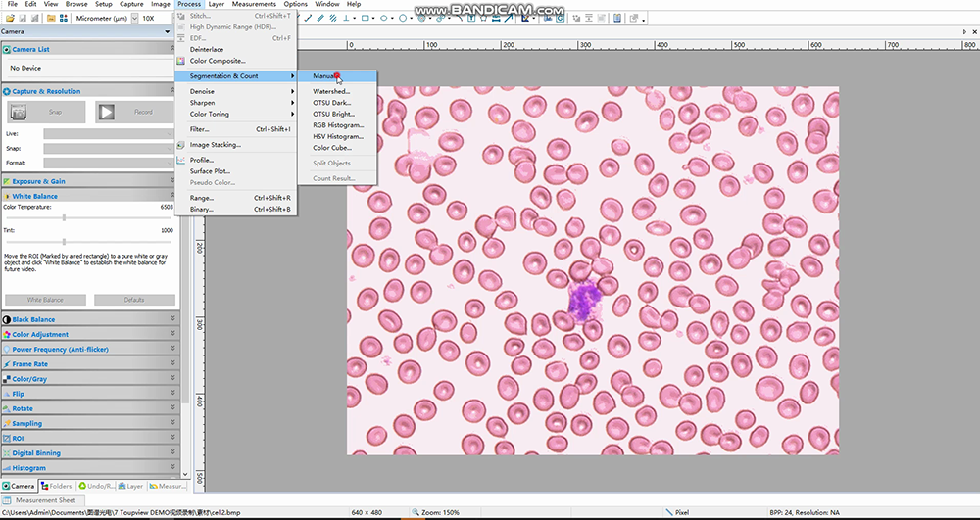The image size is (980, 520).
Task: Click the Black Balance panel icon
Action: 7,319
